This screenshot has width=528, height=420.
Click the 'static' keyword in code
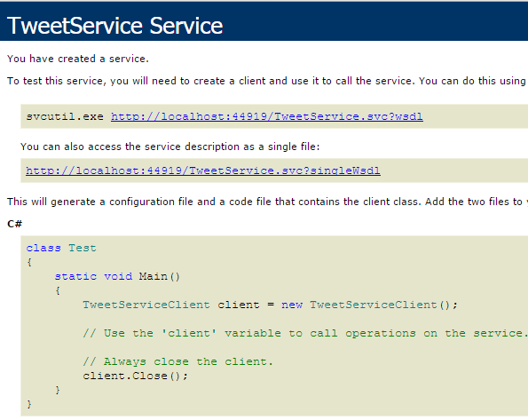75,276
